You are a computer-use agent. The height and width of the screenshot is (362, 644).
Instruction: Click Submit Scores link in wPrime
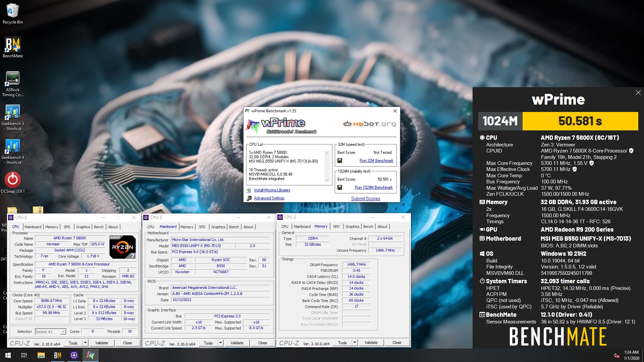366,198
